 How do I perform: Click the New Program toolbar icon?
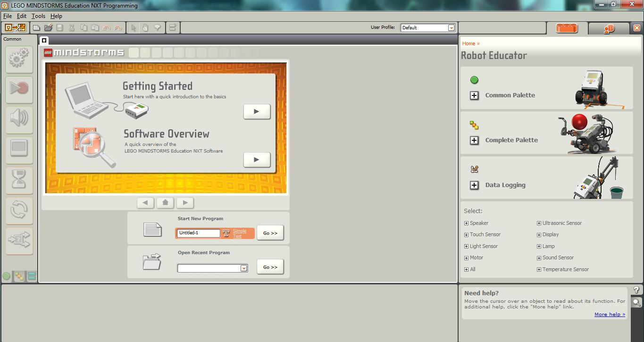36,28
